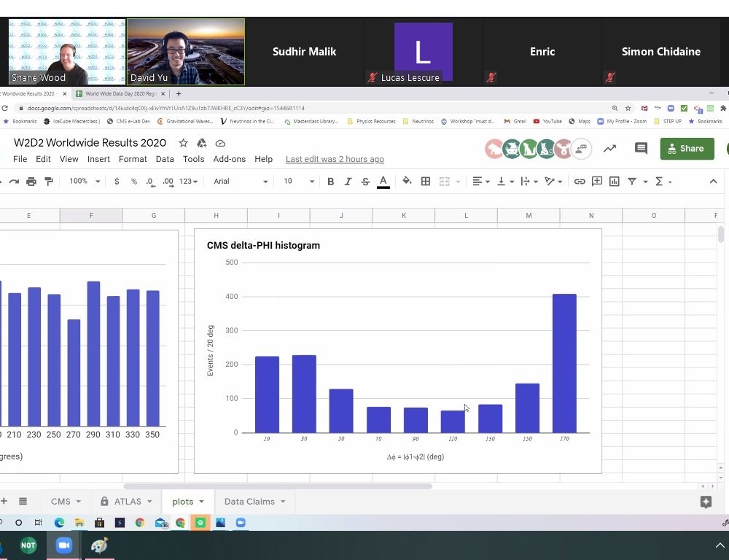
Task: Star the W2D2 Worldwide Results document
Action: click(184, 143)
